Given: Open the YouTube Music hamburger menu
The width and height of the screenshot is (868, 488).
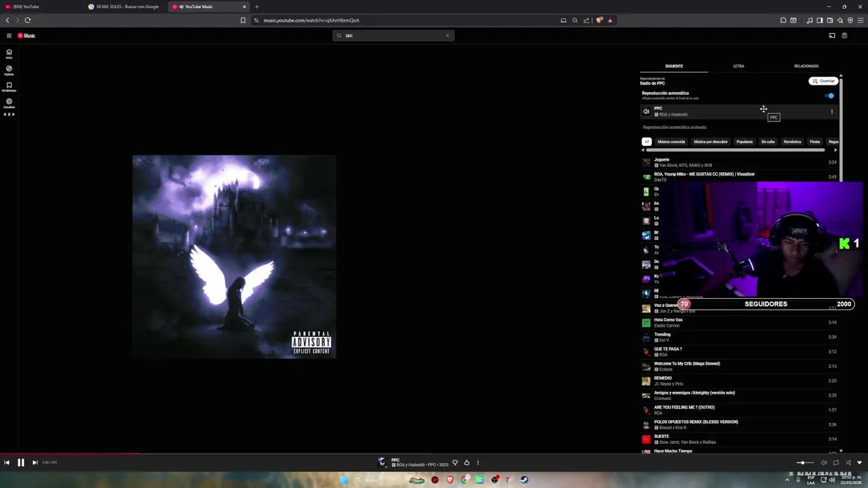Looking at the screenshot, I should point(9,36).
